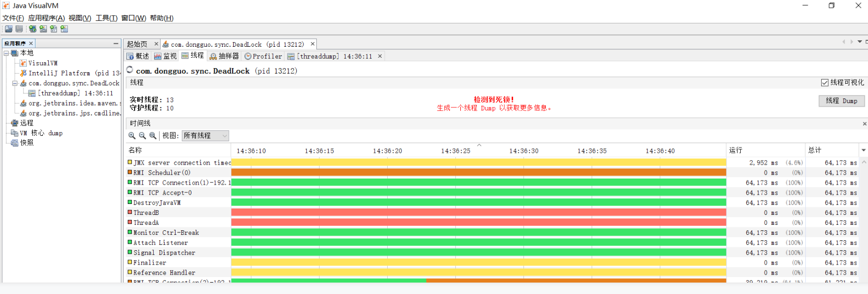868x294 pixels.
Task: Switch to the 抽样器 subtab
Action: click(x=224, y=56)
